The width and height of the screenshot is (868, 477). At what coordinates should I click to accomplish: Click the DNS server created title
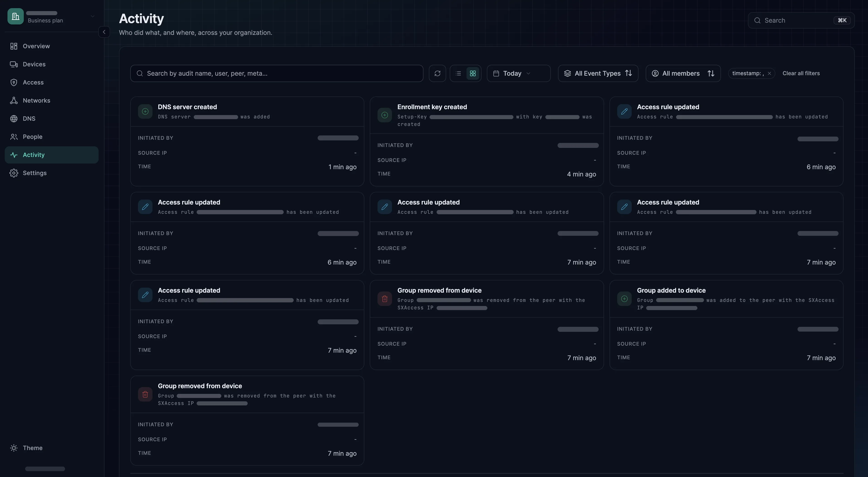187,107
